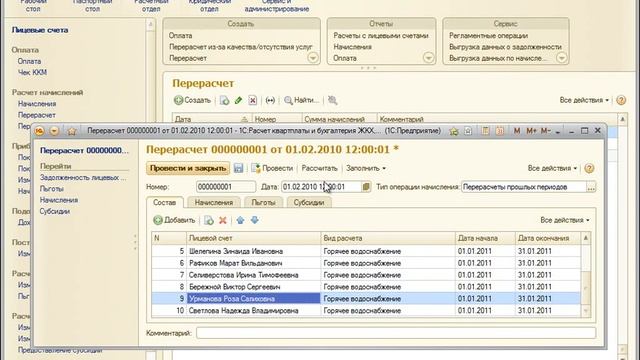Viewport: 640px width, 360px height.
Task: Open 'Все действия' menu above the table
Action: pos(565,220)
